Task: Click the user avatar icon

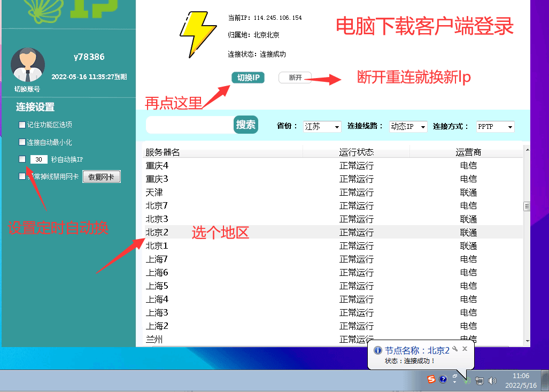Action: click(x=28, y=65)
